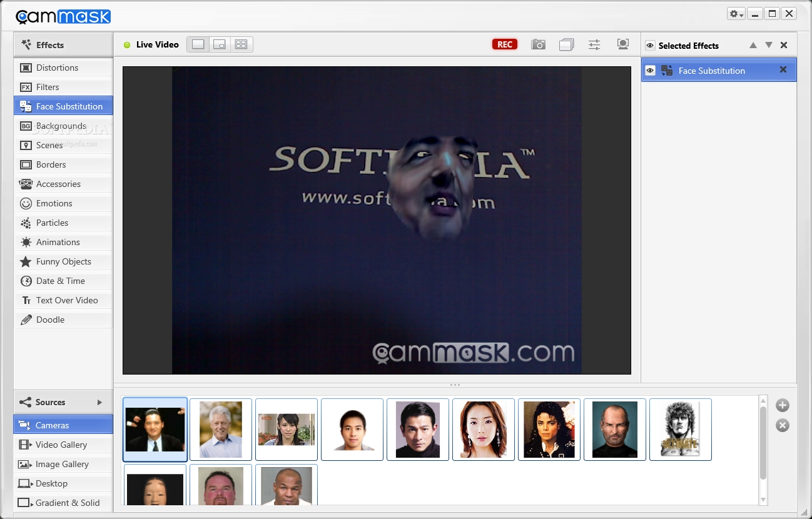Image resolution: width=812 pixels, height=519 pixels.
Task: Click the Date & Time clock icon
Action: click(x=26, y=281)
